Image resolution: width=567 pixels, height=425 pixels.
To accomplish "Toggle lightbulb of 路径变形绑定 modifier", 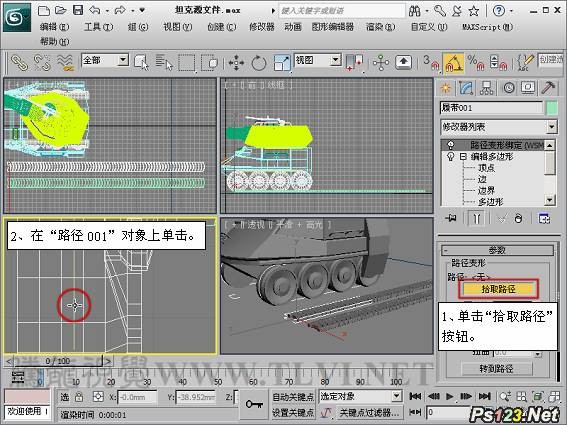I will [451, 145].
